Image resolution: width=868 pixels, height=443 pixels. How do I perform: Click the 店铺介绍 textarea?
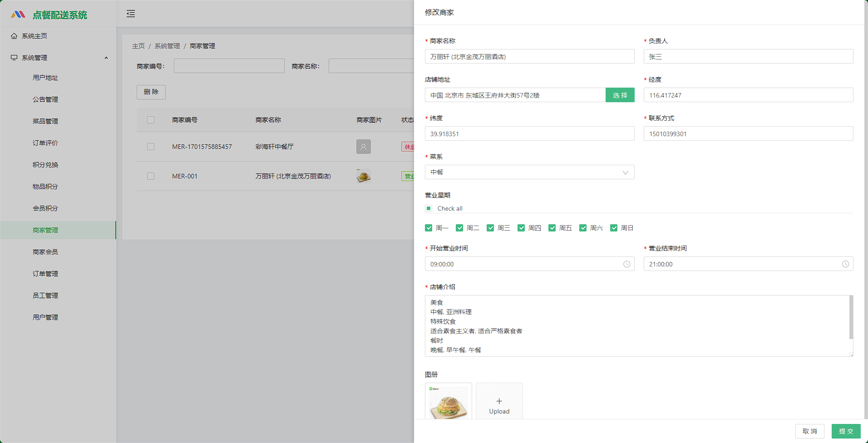point(639,326)
